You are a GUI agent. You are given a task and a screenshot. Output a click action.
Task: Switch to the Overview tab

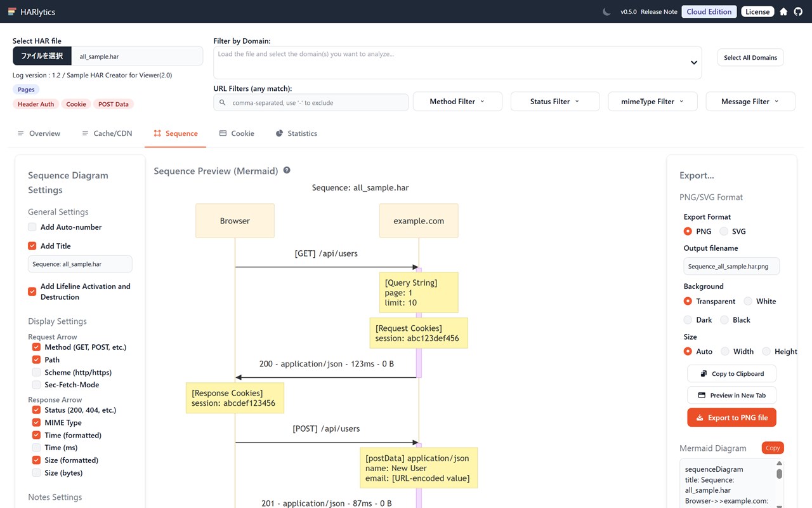tap(39, 133)
